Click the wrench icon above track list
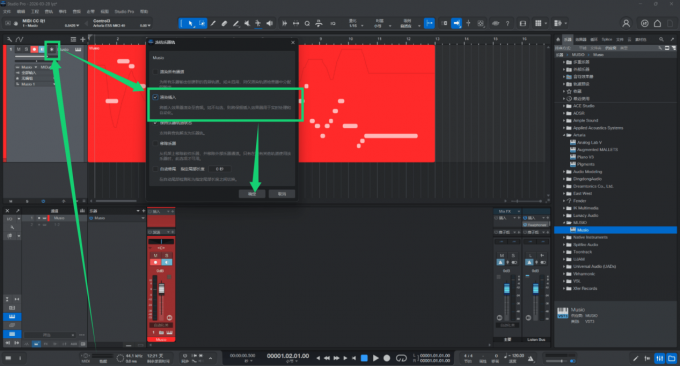The image size is (680, 366). point(9,39)
